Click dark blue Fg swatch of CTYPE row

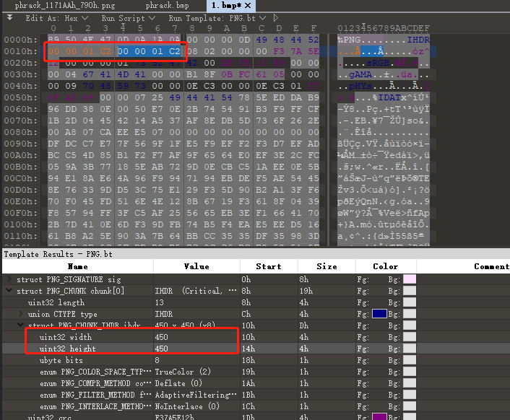click(379, 313)
